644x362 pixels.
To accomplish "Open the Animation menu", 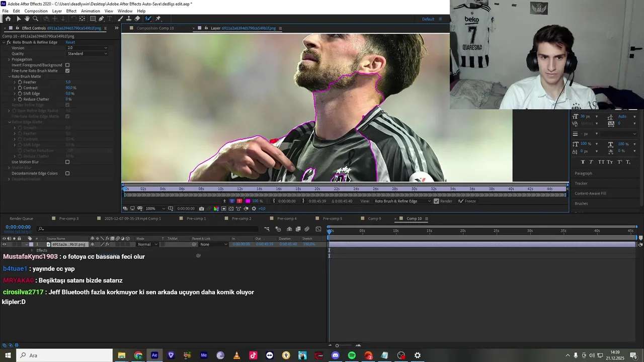I will click(x=91, y=11).
